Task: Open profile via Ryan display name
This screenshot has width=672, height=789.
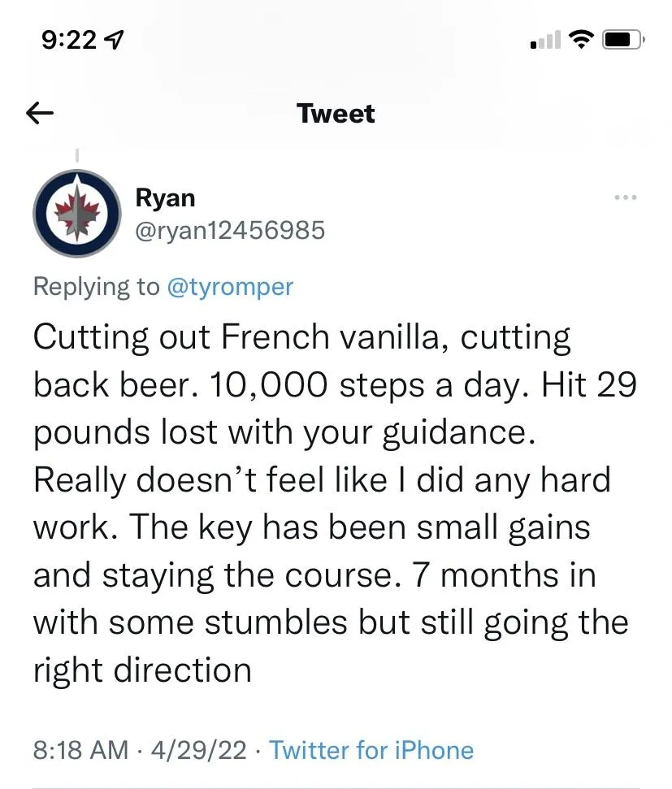Action: pos(165,197)
